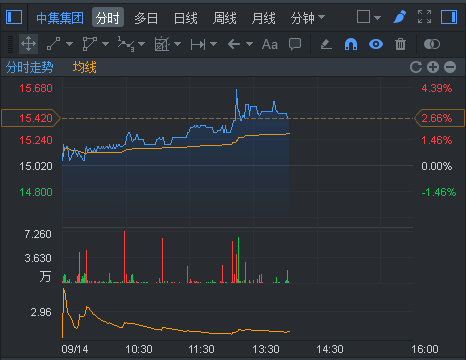
Task: Switch to 分时 tab
Action: click(x=108, y=17)
